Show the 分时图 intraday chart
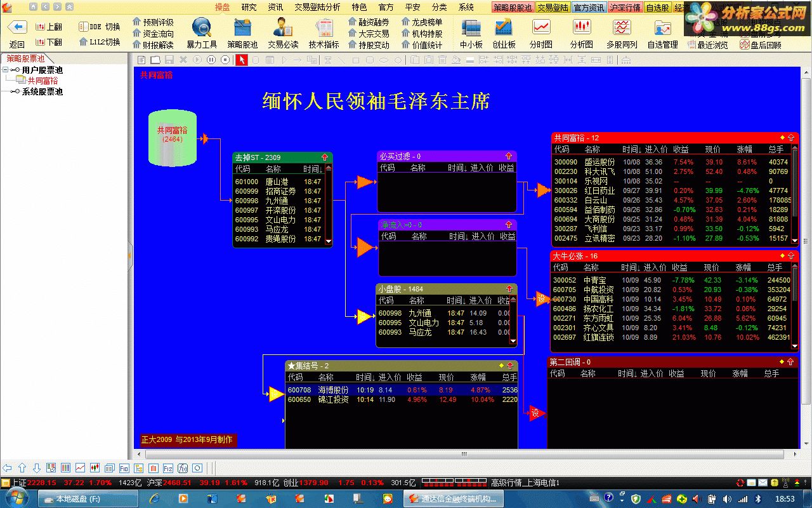Screen dimensions: 812x508 (541, 27)
